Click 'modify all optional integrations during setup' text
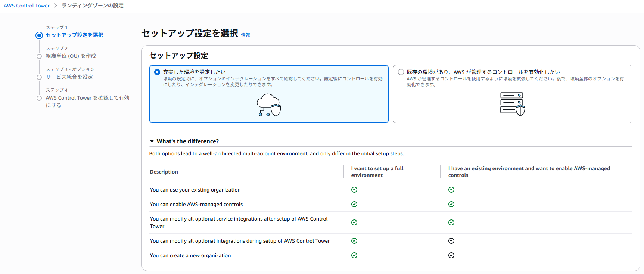 240,241
